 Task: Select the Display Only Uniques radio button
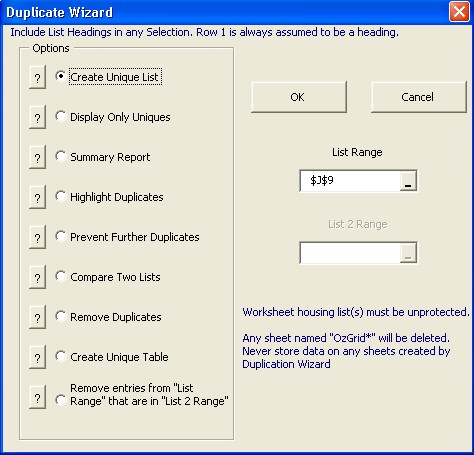(61, 116)
